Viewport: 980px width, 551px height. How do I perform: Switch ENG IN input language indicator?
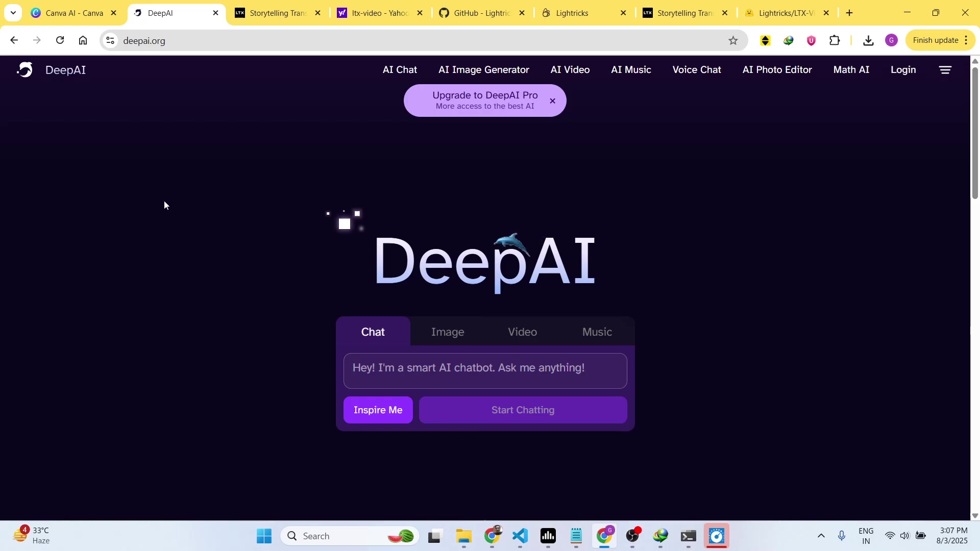[x=866, y=536]
